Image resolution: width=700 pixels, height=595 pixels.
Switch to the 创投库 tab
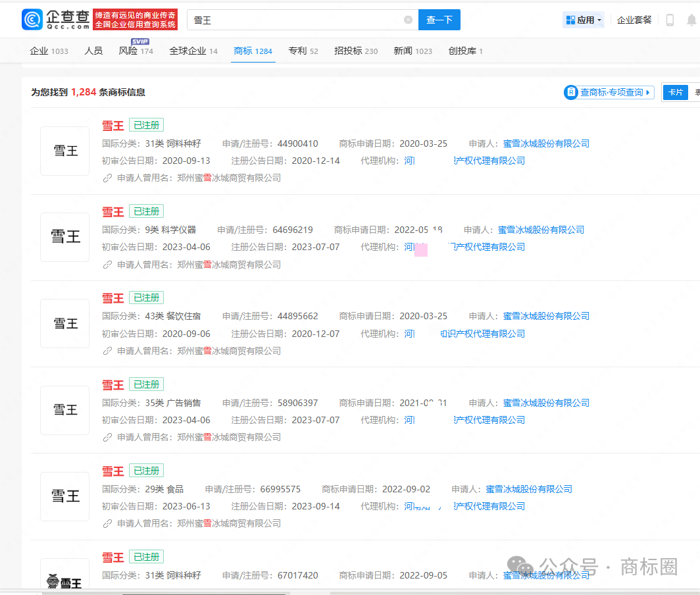[465, 51]
